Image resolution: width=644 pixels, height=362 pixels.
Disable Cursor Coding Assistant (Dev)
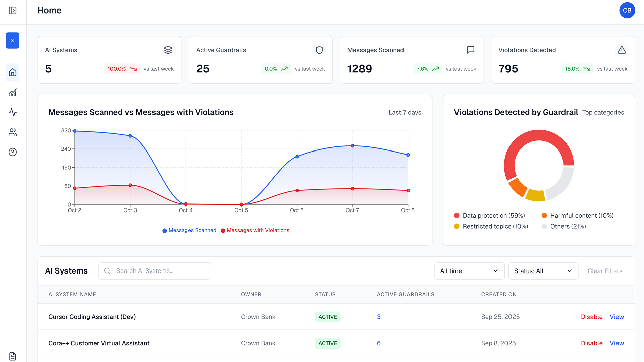click(591, 317)
